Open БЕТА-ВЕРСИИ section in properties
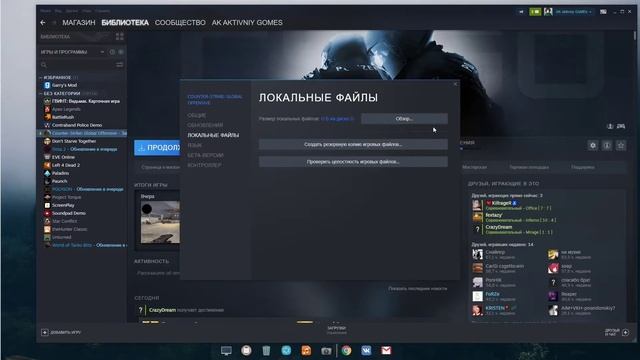The image size is (640, 360). [205, 155]
